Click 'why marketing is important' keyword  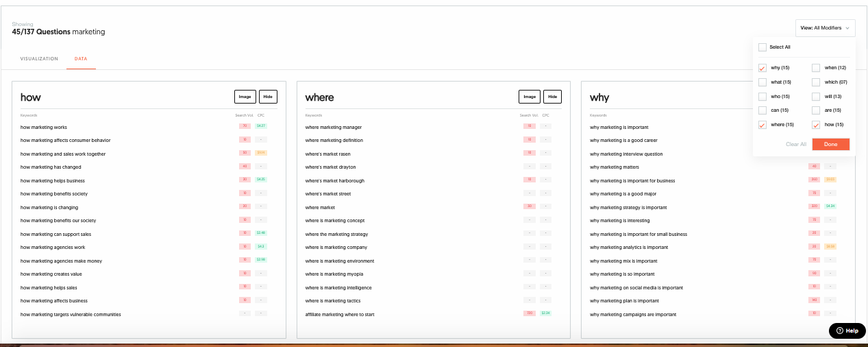619,128
